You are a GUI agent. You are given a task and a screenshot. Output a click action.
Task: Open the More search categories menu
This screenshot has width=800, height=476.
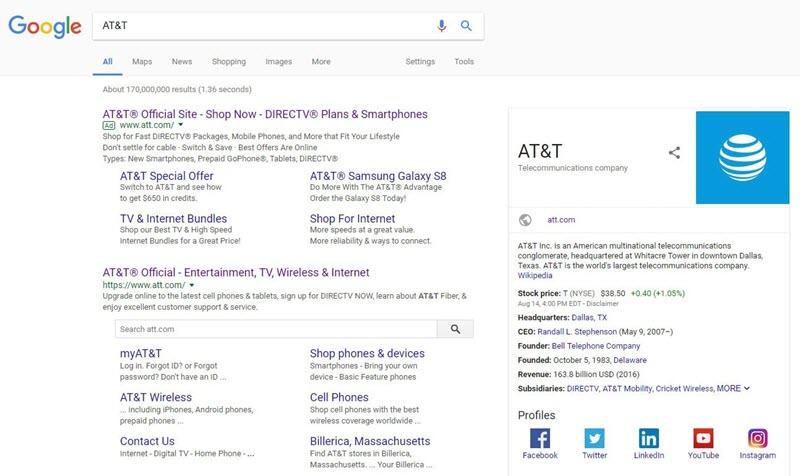click(x=321, y=61)
